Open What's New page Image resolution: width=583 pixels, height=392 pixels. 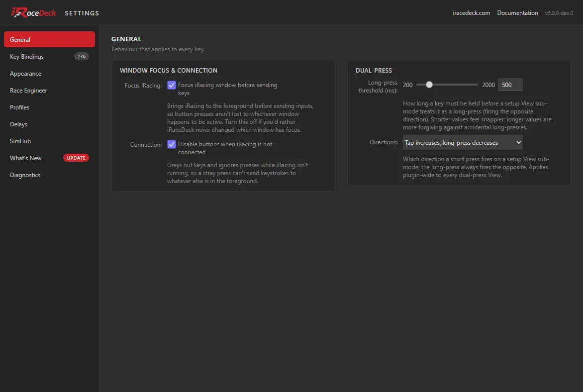coord(49,158)
